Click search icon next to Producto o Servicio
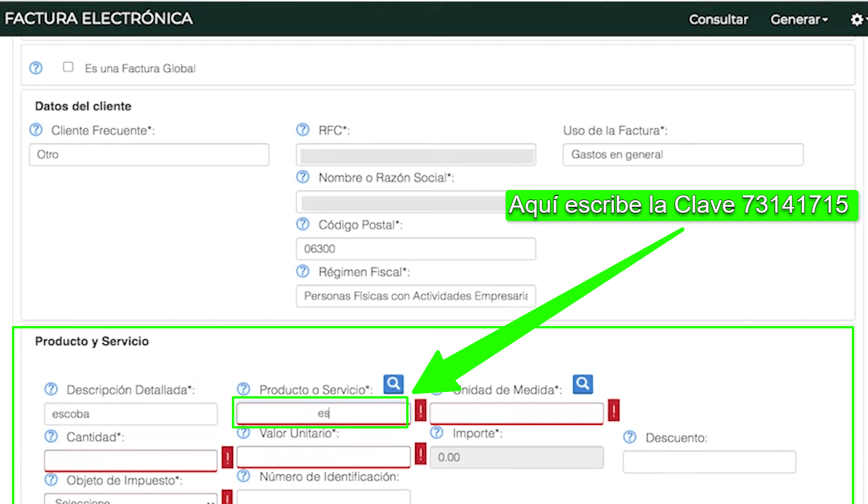This screenshot has height=504, width=868. pos(394,384)
